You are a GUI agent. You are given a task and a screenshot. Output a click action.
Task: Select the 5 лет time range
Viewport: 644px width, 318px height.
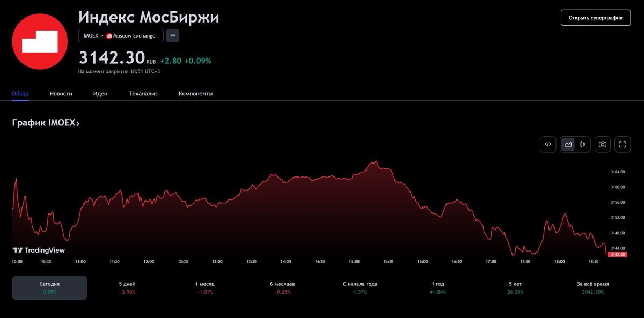515,287
